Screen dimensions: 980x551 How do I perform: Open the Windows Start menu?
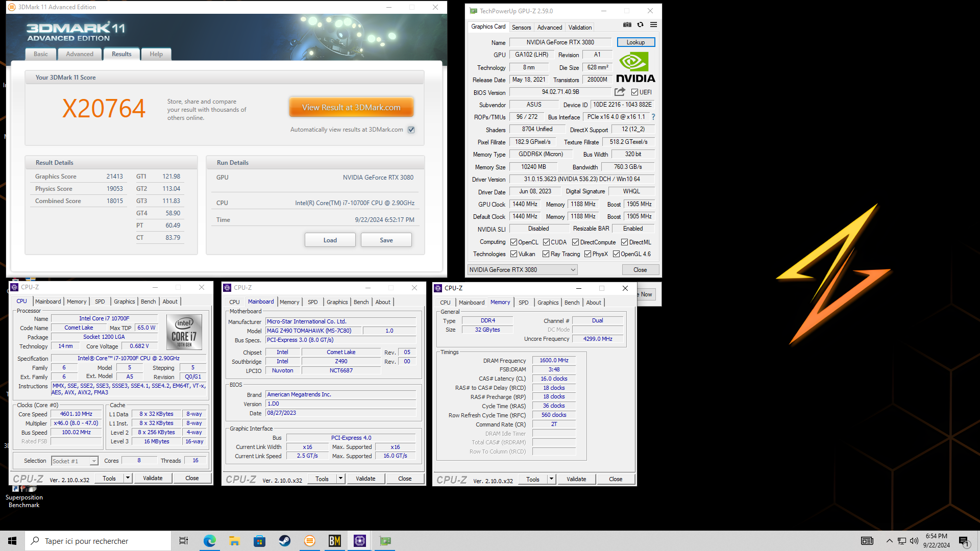point(12,541)
